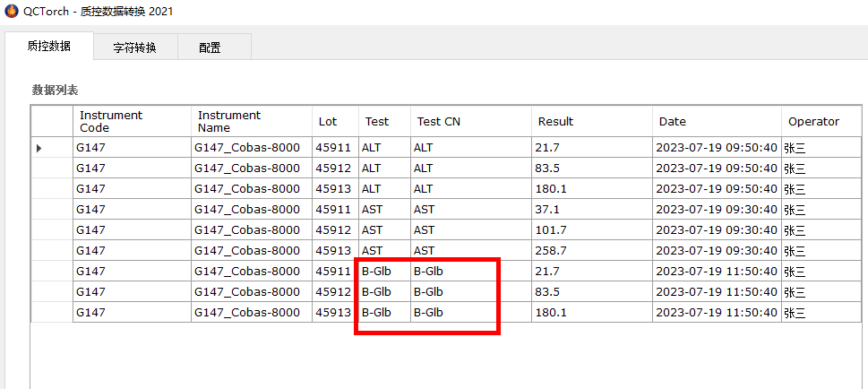Click the QCTorch flame app icon
868x389 pixels.
click(x=11, y=11)
